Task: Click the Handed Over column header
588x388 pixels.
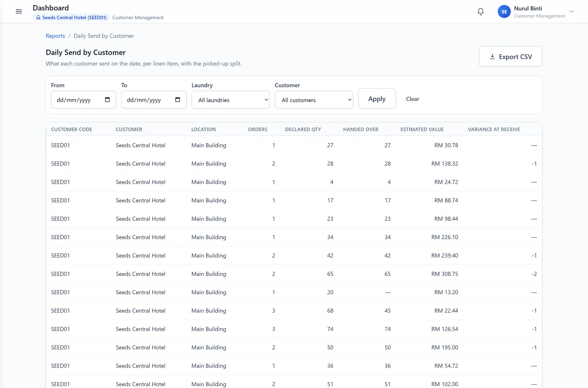Action: click(361, 129)
